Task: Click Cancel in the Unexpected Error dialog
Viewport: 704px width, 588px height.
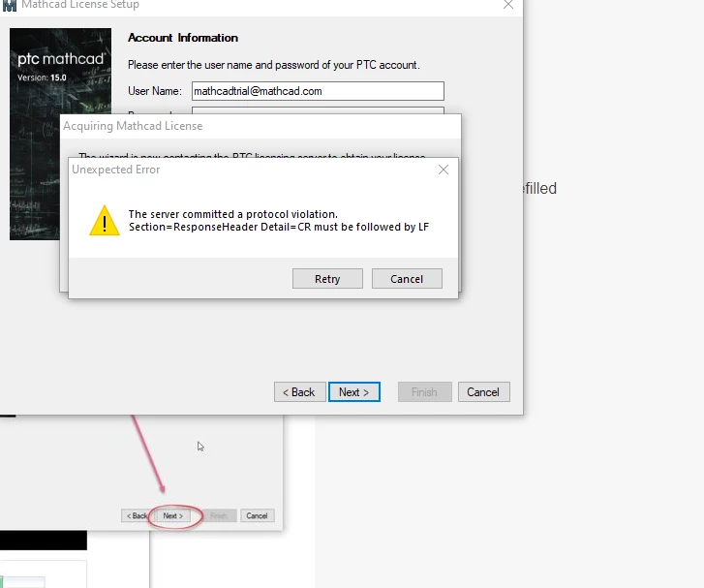Action: tap(407, 279)
